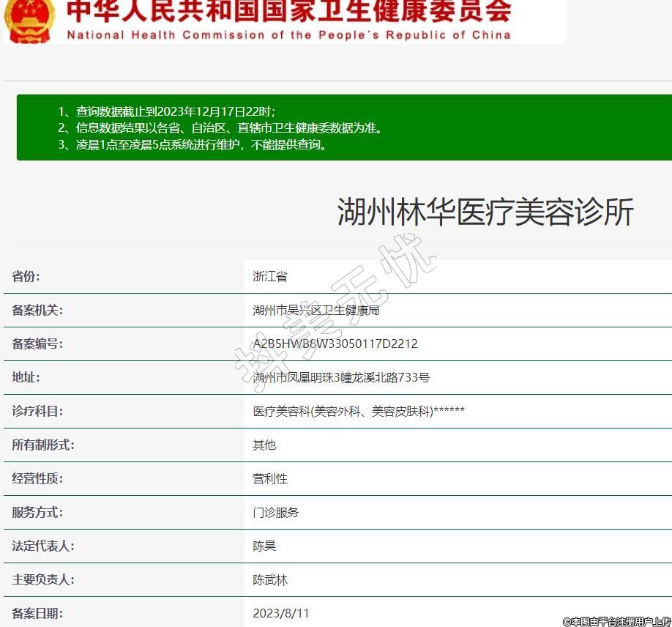The height and width of the screenshot is (627, 672).
Task: Select the 浙江省 province value
Action: click(270, 276)
